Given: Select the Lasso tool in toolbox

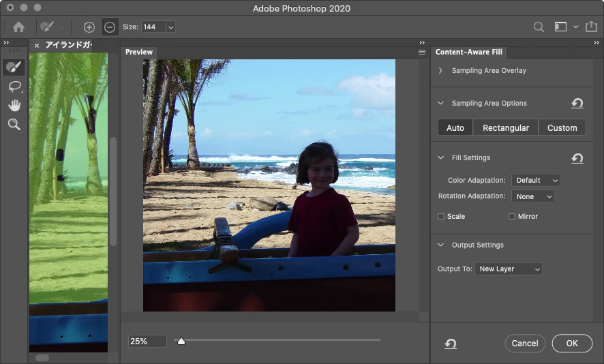Looking at the screenshot, I should tap(14, 87).
